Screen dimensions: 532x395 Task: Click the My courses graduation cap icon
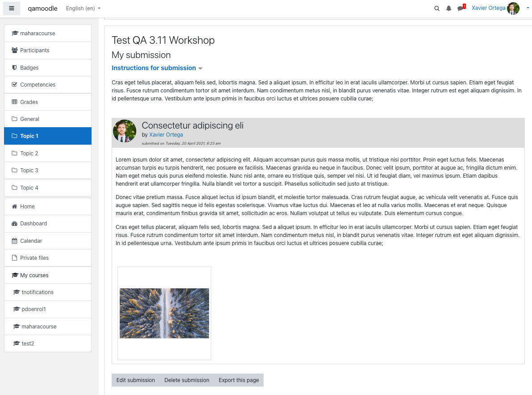click(x=15, y=275)
